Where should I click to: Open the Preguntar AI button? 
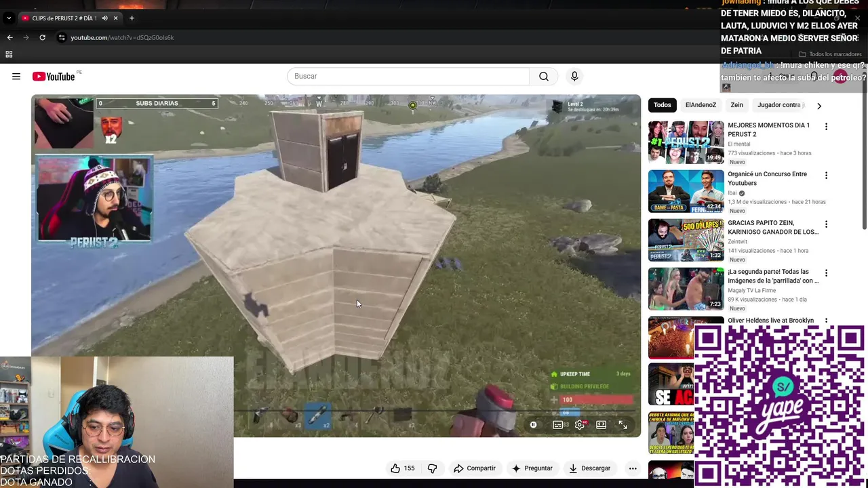[532, 468]
